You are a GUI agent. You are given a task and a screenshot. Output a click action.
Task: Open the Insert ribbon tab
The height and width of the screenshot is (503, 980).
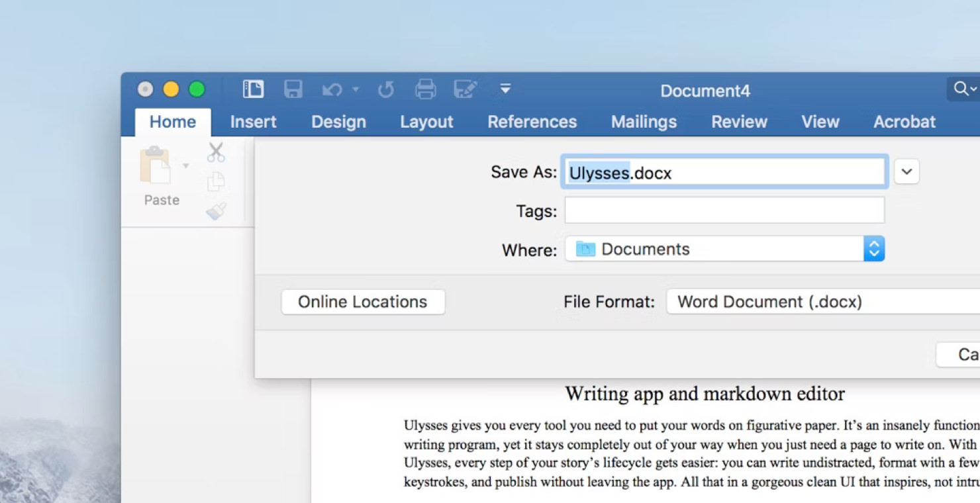[x=253, y=122]
